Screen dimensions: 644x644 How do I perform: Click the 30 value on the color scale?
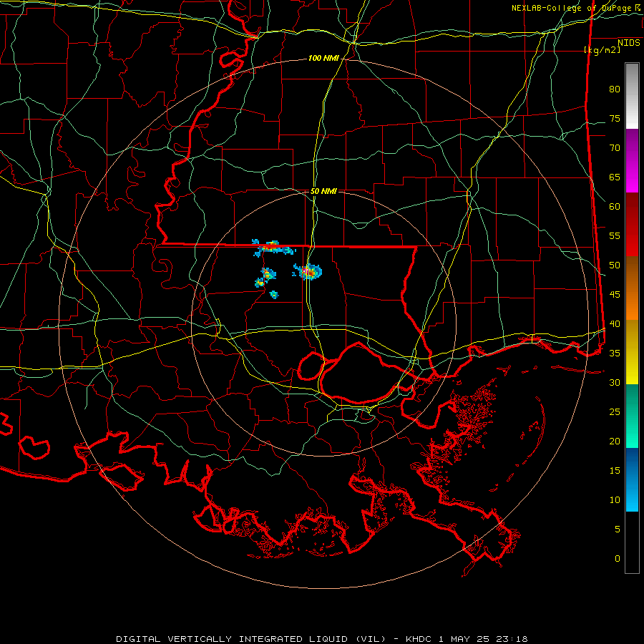point(615,382)
